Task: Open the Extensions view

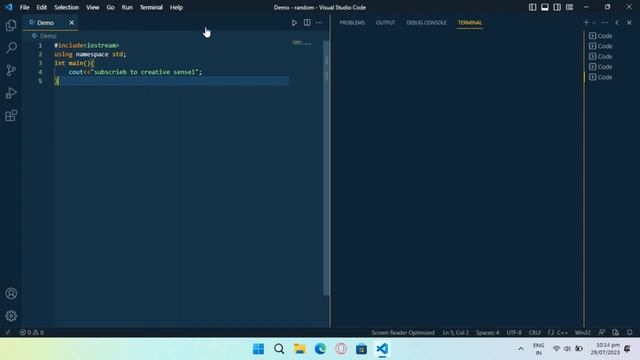Action: 11,116
